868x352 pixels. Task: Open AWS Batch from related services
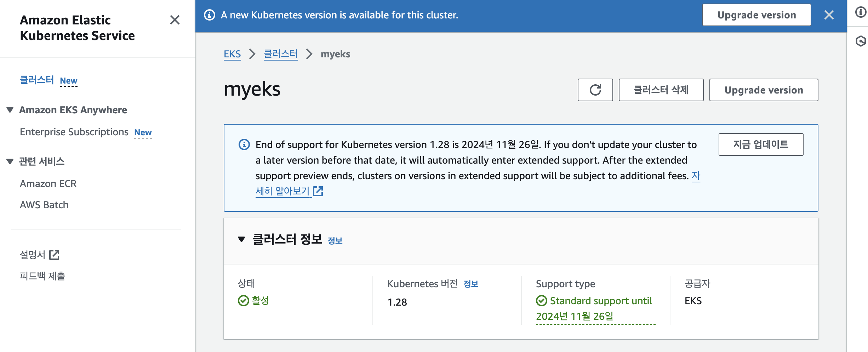click(44, 205)
